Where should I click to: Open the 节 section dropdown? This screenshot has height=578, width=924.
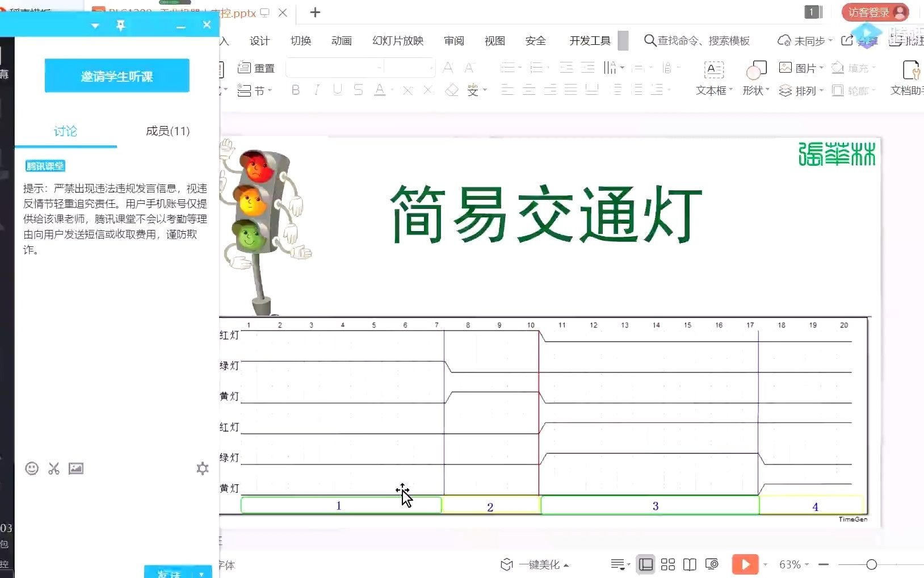(x=255, y=91)
